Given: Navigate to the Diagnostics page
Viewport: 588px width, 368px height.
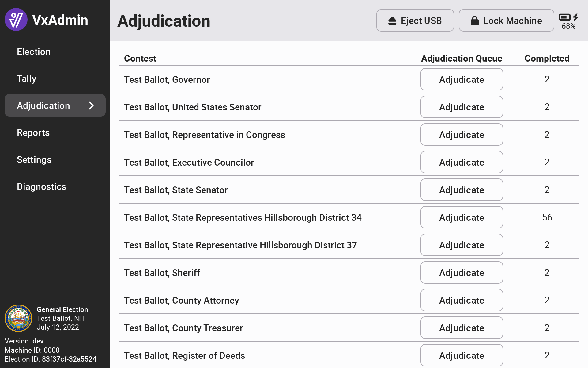Looking at the screenshot, I should pyautogui.click(x=41, y=186).
